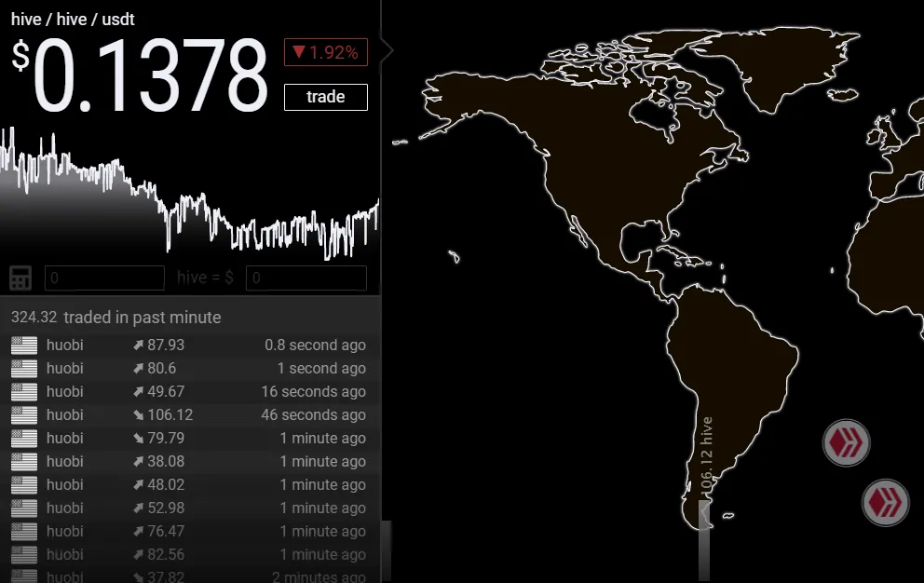Screen dimensions: 924x583
Task: Select the 1 second ago timestamp
Action: [321, 369]
